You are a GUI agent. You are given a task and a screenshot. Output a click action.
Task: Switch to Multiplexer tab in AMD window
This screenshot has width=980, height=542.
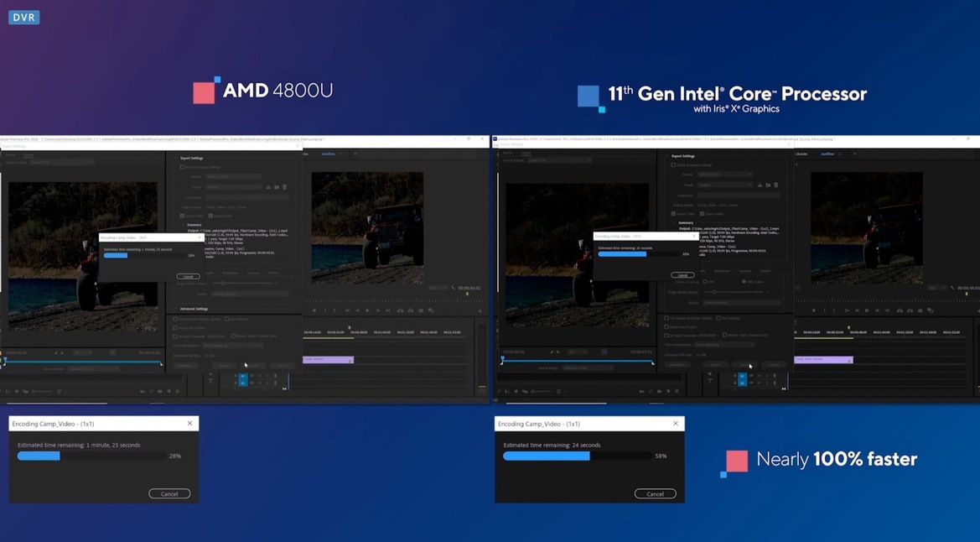point(230,273)
